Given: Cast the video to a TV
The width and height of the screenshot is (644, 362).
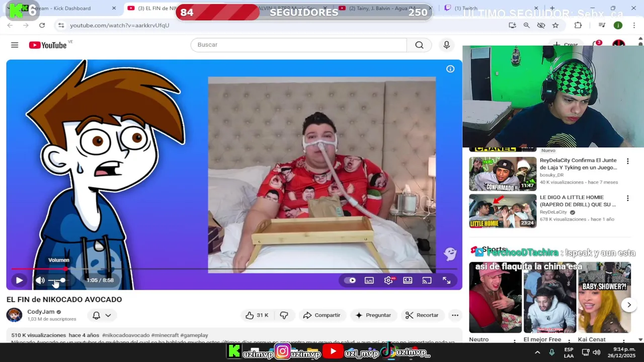Looking at the screenshot, I should (427, 280).
